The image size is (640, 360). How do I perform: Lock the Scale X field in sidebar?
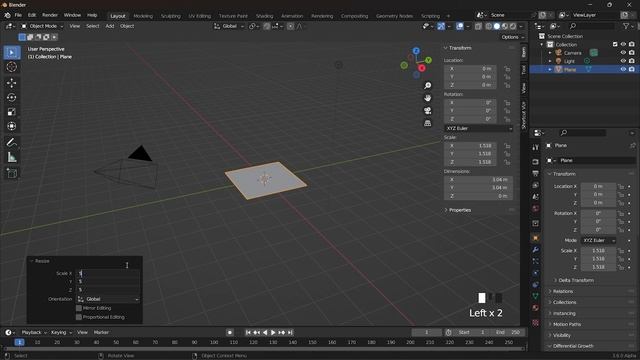tap(507, 146)
